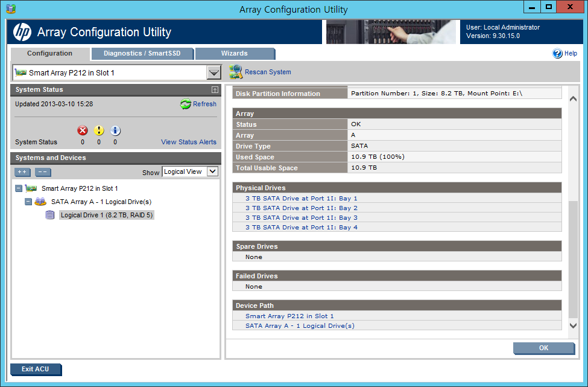Screen dimensions: 588x387
Task: Follow Smart Array P212 in Slot 1 device path link
Action: pyautogui.click(x=289, y=316)
